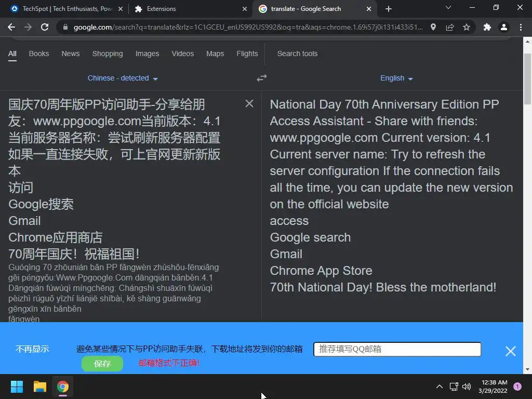Open the tab search chevron
Viewport: 532px width, 399px height.
[448, 7]
